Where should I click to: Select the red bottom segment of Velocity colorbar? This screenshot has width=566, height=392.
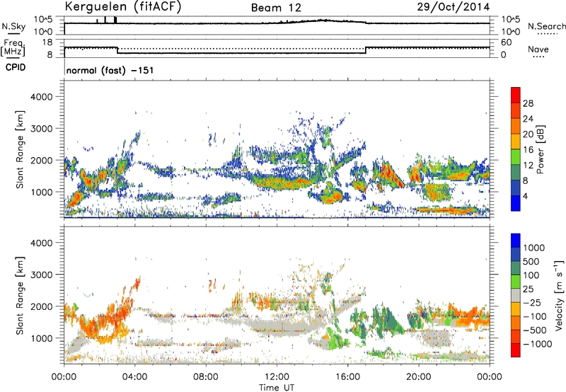click(x=516, y=350)
